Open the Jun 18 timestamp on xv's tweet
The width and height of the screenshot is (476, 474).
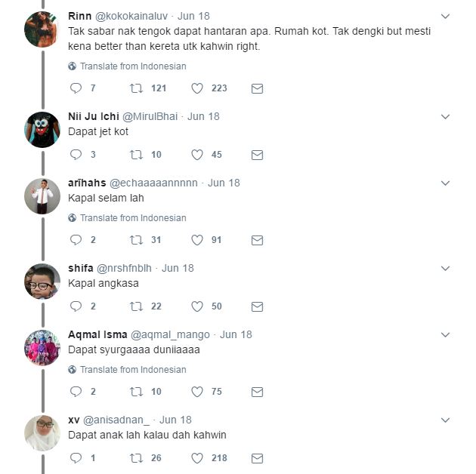175,420
